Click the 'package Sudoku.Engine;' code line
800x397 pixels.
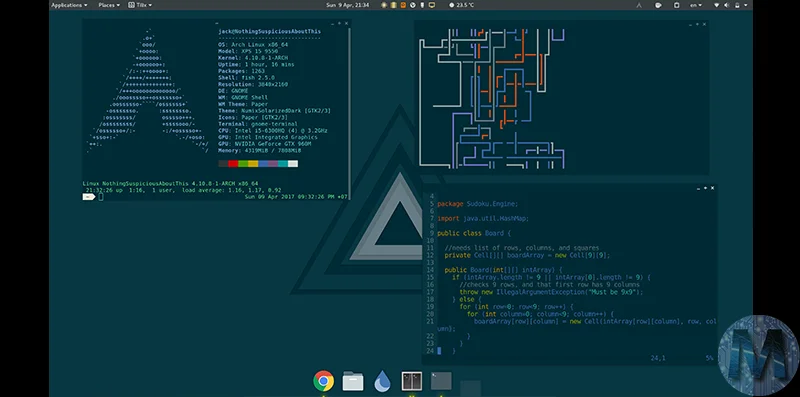point(478,204)
